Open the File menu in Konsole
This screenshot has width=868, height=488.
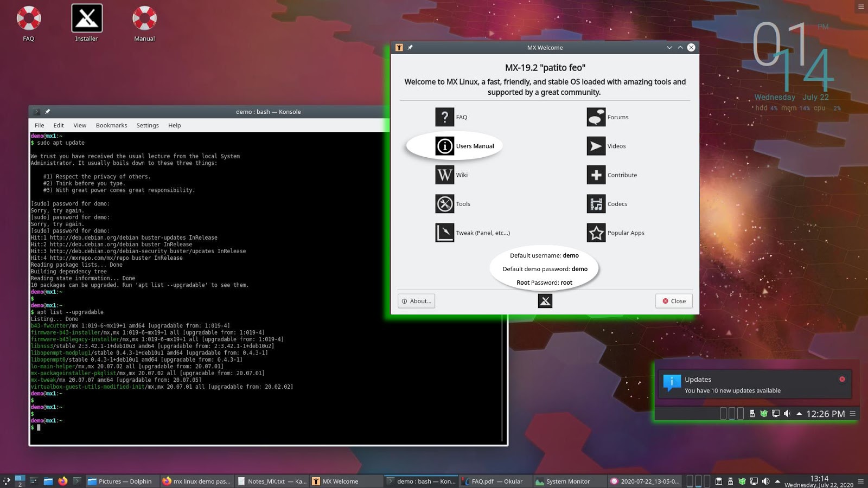(40, 125)
